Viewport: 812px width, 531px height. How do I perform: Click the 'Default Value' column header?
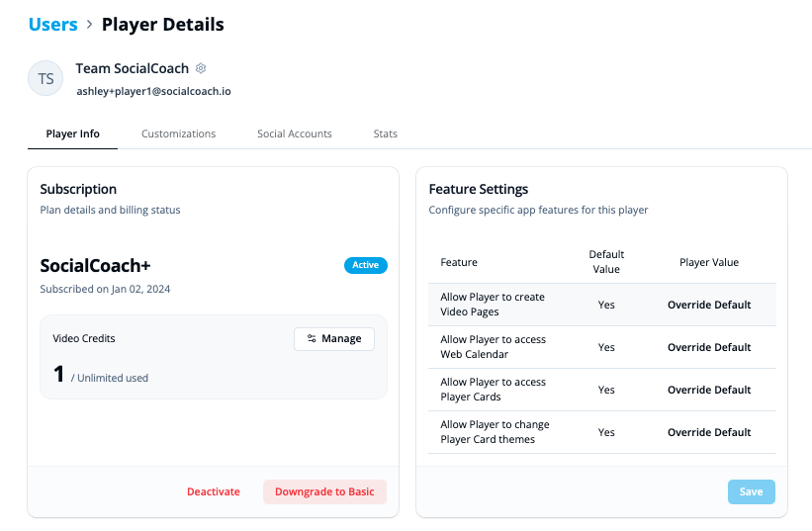(x=606, y=262)
